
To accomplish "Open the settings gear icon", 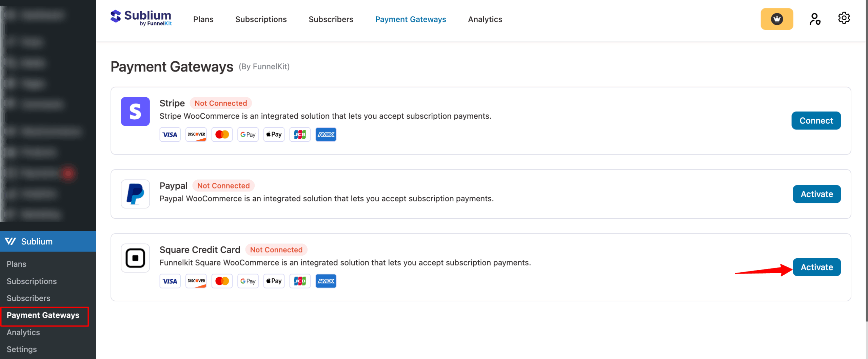I will [844, 18].
